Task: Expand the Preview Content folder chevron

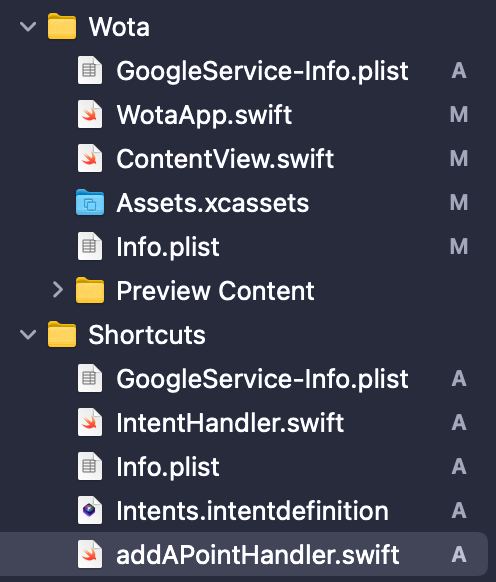Action: [x=58, y=290]
